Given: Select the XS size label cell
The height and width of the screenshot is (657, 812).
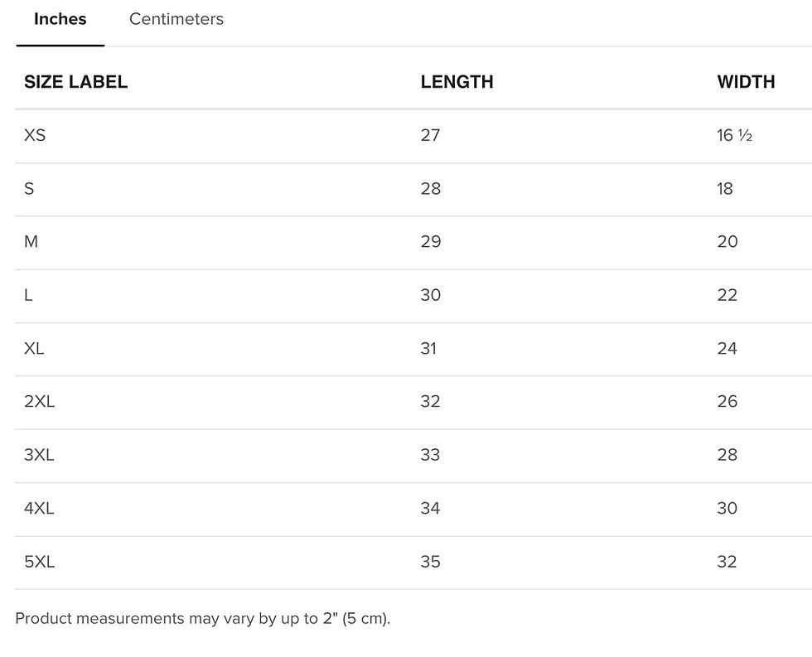Looking at the screenshot, I should (35, 135).
